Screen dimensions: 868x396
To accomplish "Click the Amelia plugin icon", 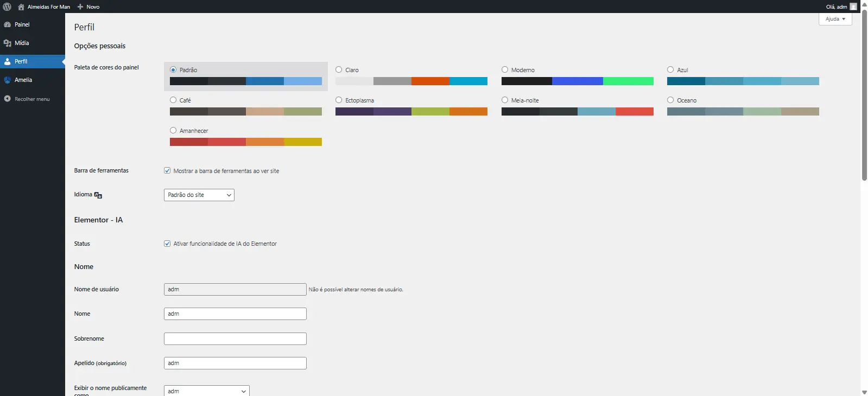I will (x=8, y=80).
